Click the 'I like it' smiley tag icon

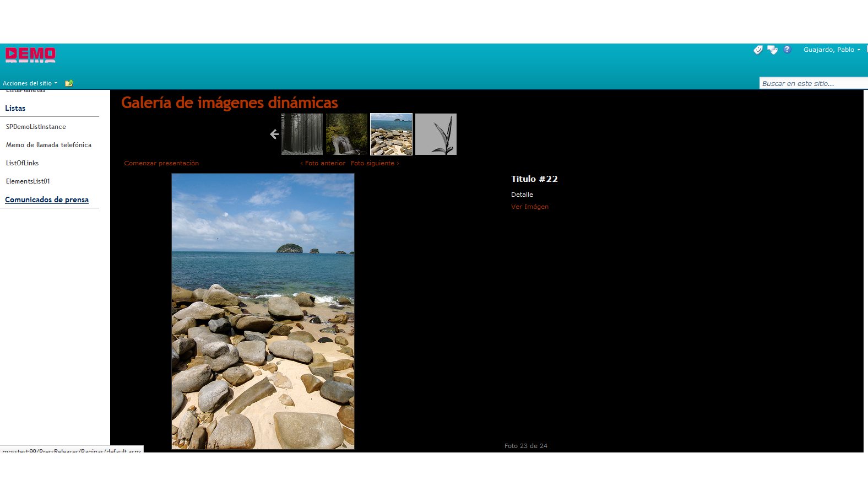758,50
